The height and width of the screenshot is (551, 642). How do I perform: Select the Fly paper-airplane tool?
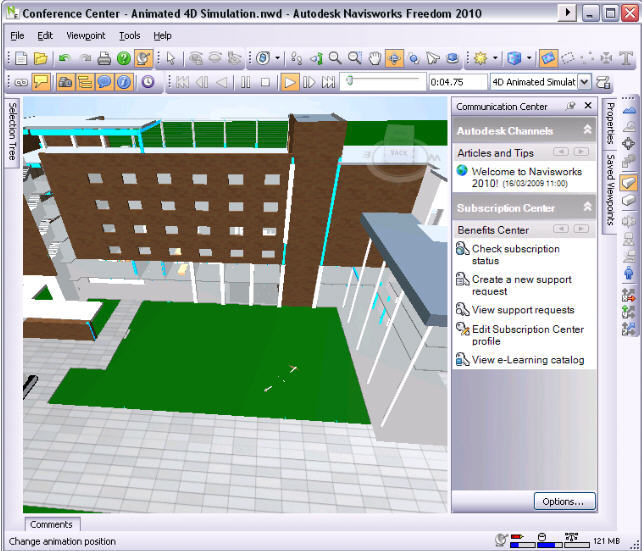[433, 59]
